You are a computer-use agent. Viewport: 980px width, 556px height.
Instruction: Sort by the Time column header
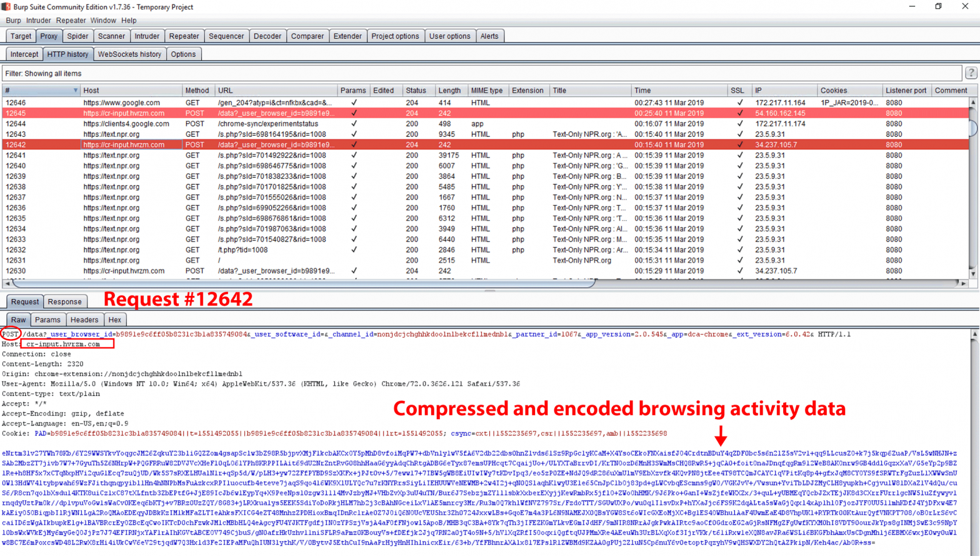click(679, 91)
